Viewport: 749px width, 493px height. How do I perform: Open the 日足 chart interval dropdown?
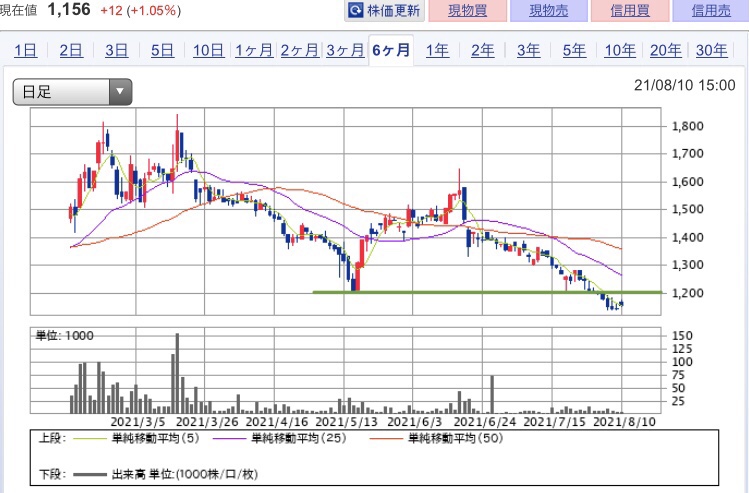pyautogui.click(x=72, y=92)
